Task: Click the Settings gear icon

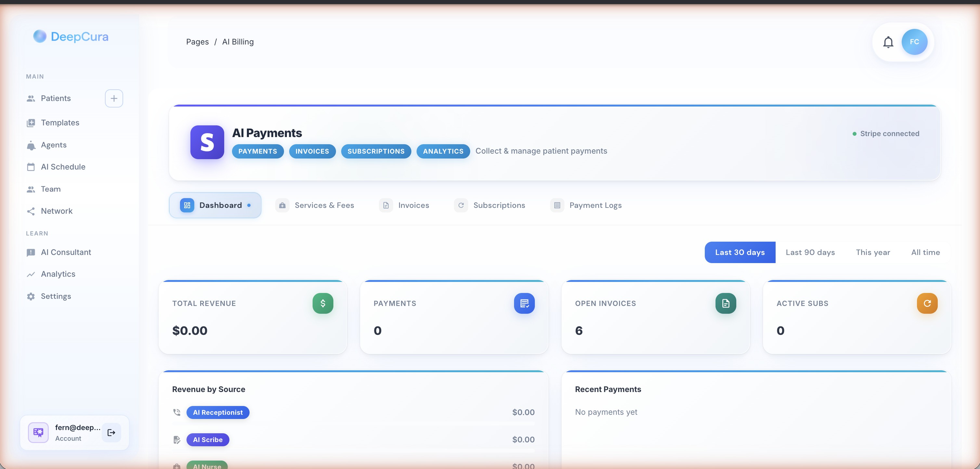Action: [31, 296]
